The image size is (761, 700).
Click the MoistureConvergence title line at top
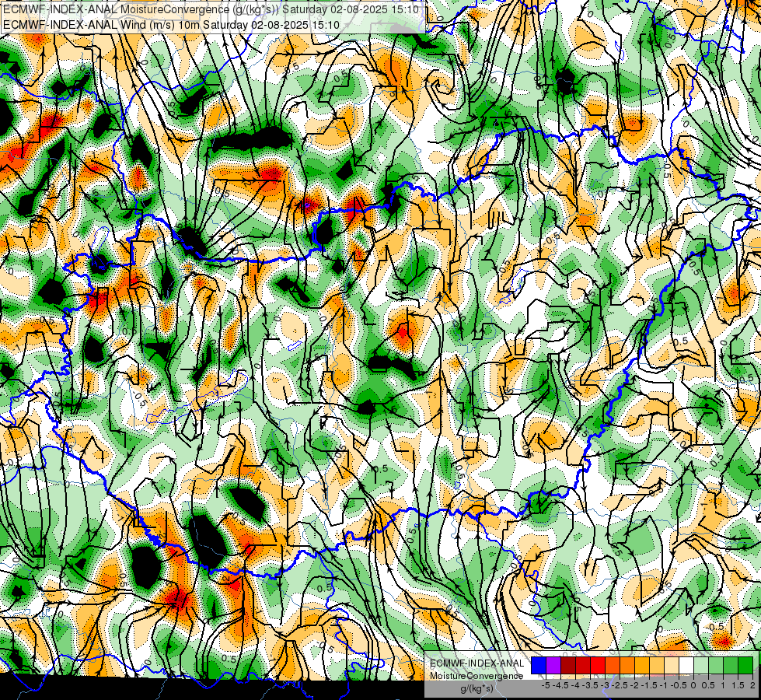point(212,9)
